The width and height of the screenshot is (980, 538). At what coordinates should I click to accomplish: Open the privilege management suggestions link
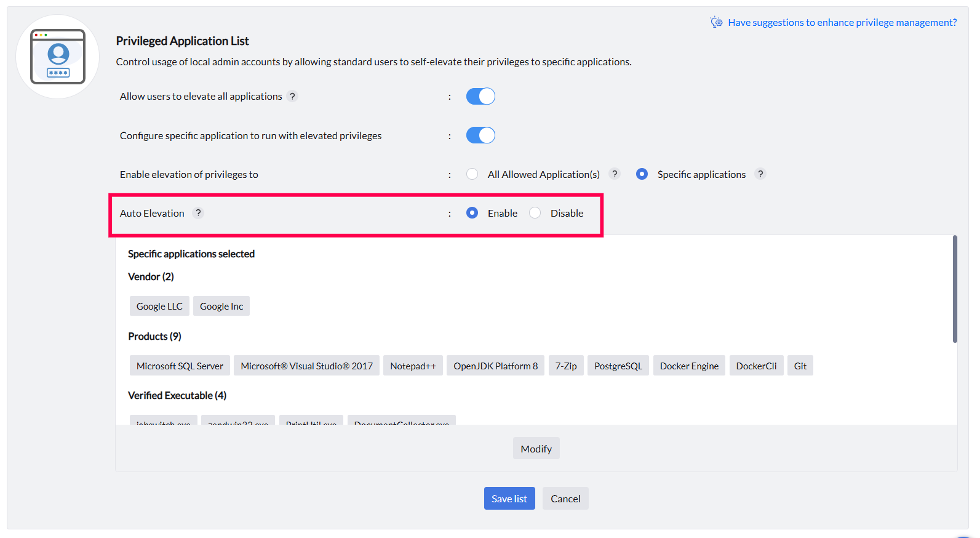click(842, 23)
